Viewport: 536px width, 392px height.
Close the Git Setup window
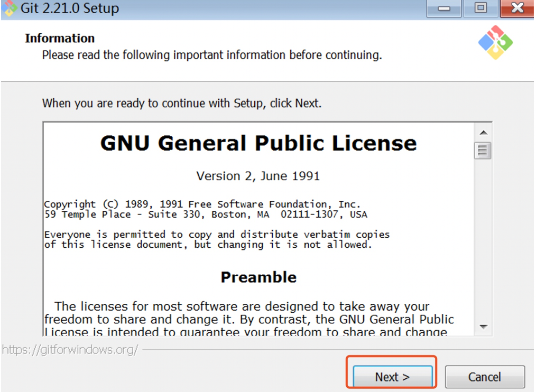click(x=517, y=8)
